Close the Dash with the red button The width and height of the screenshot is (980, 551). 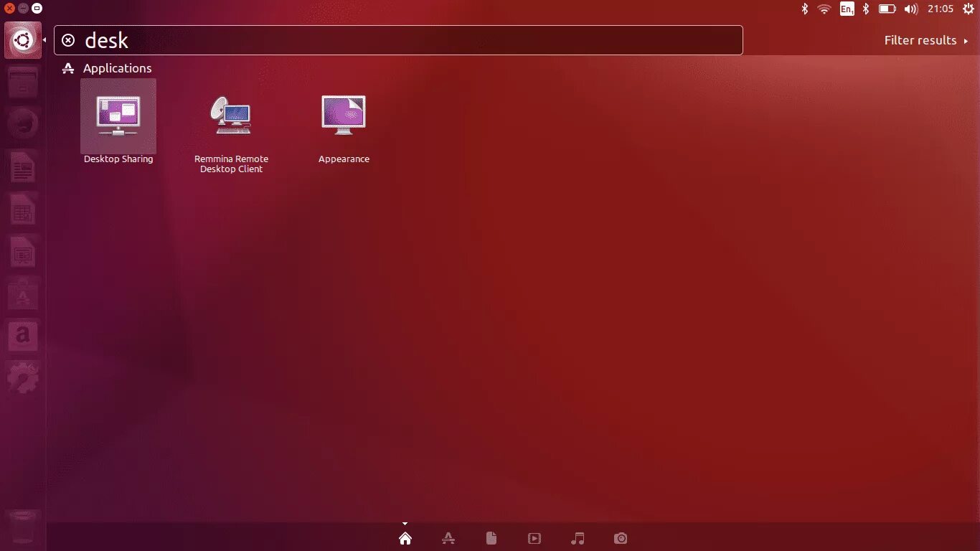pos(9,9)
